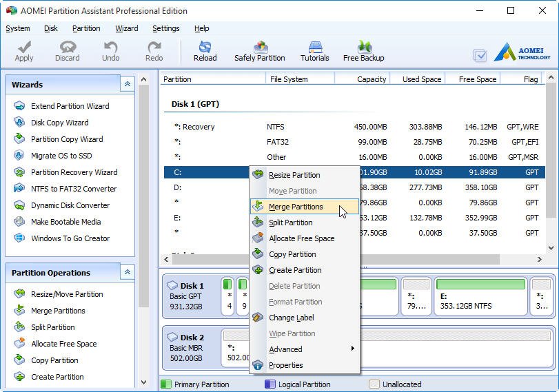Click Allocate Free Space in the sidebar
559x392 pixels.
63,344
